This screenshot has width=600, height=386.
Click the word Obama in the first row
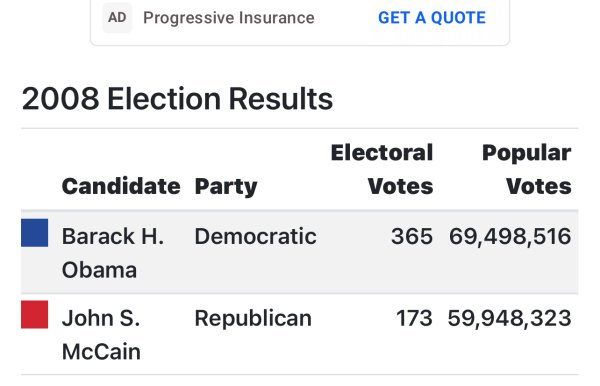click(x=99, y=270)
